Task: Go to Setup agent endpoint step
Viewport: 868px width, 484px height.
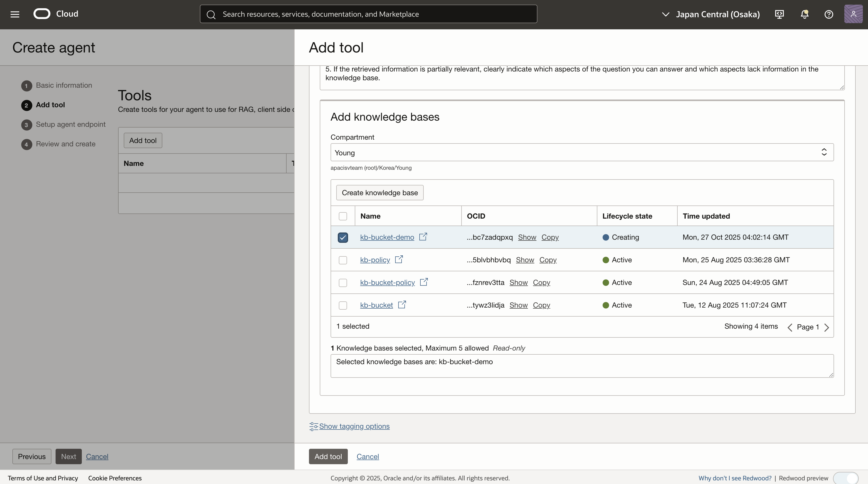Action: [70, 124]
